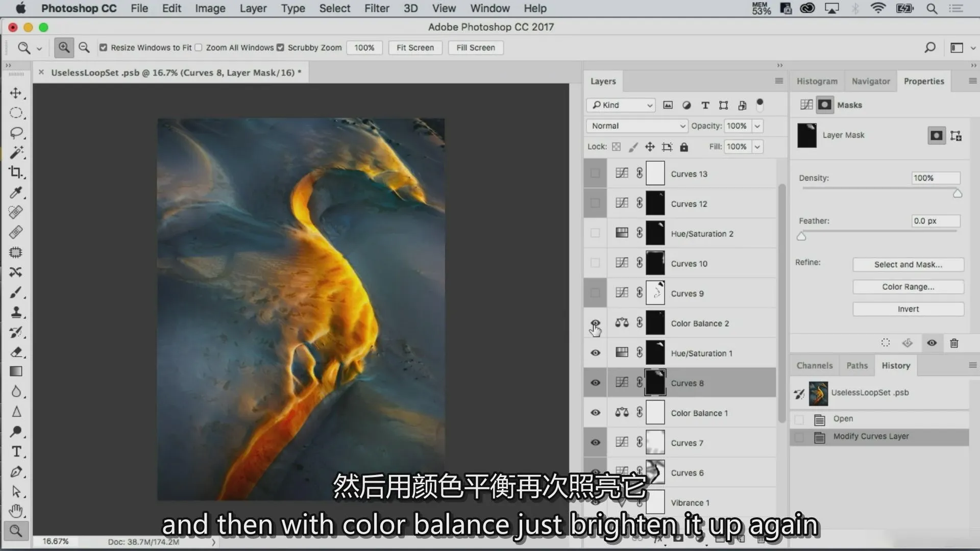
Task: Hide the Hue/Saturation 1 layer
Action: (595, 353)
